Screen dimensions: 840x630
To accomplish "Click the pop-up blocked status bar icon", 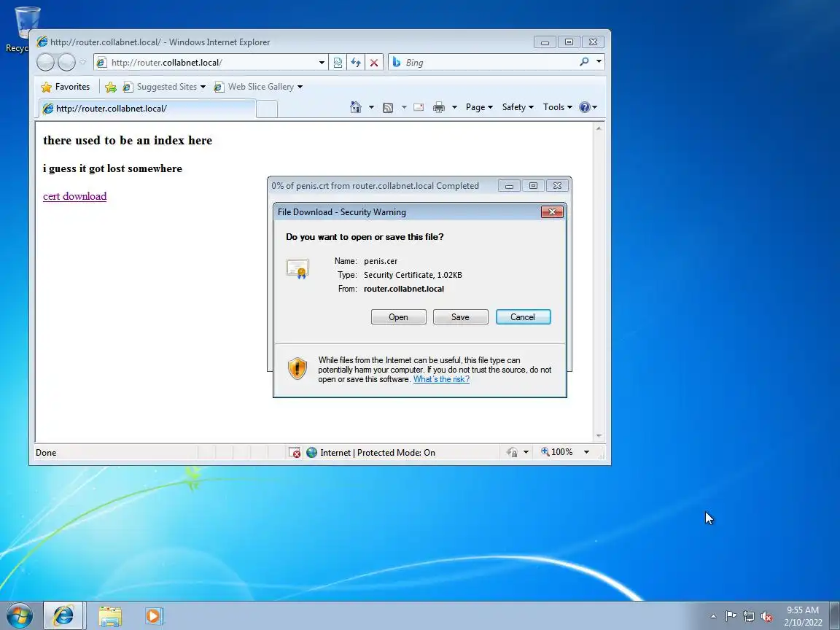I will [294, 453].
